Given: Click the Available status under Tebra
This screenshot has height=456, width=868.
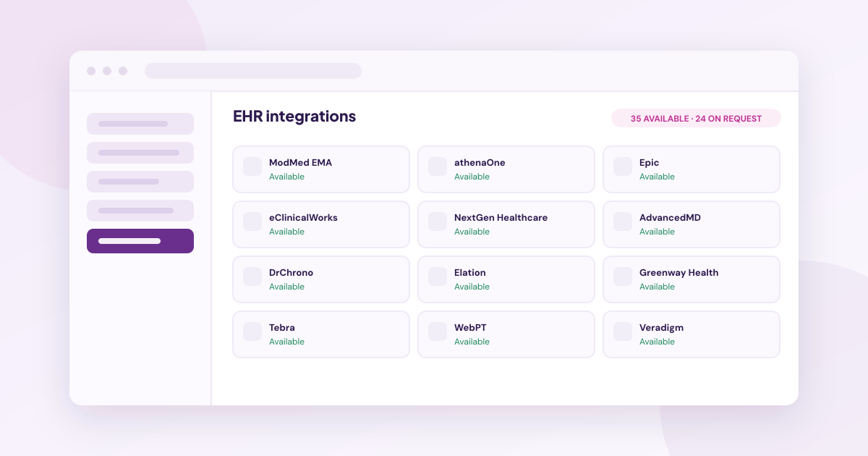Looking at the screenshot, I should click(x=286, y=342).
